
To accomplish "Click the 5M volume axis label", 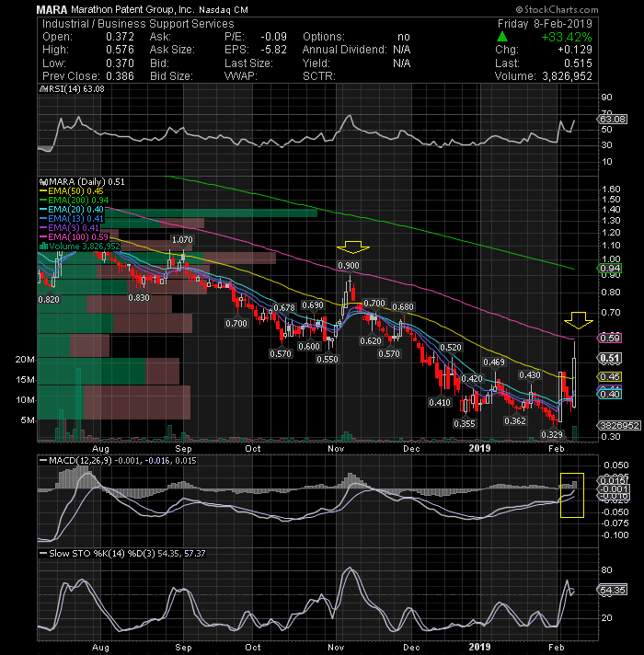I will [x=28, y=420].
